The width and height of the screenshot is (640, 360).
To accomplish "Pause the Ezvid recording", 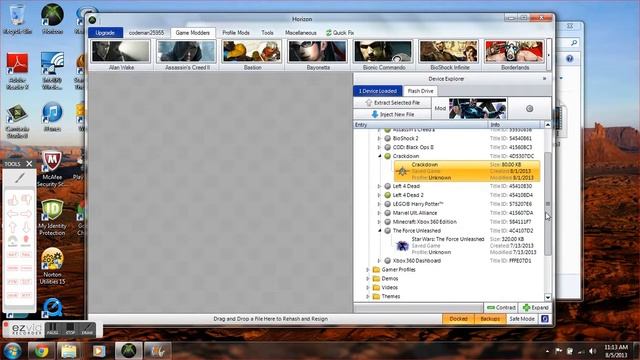I will 52,329.
